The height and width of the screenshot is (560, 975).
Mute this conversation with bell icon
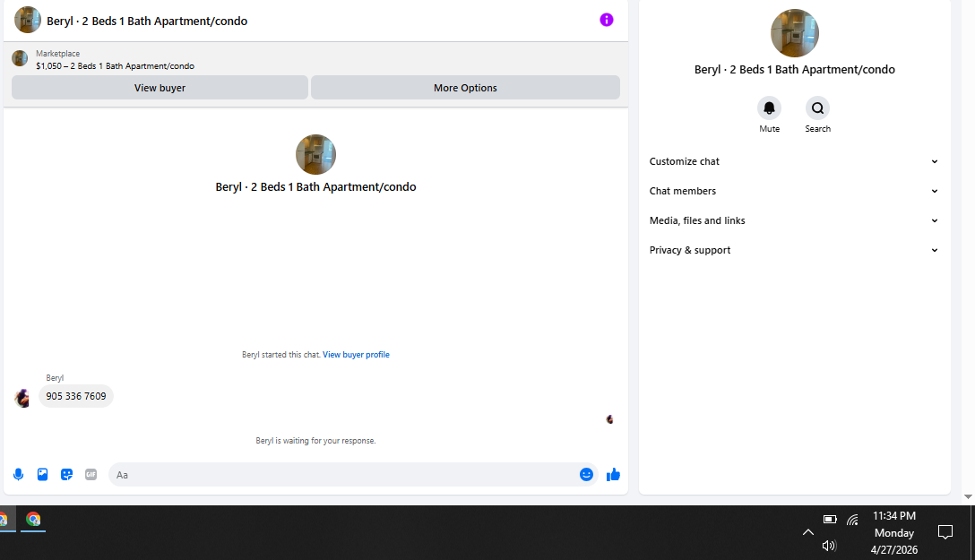[769, 108]
